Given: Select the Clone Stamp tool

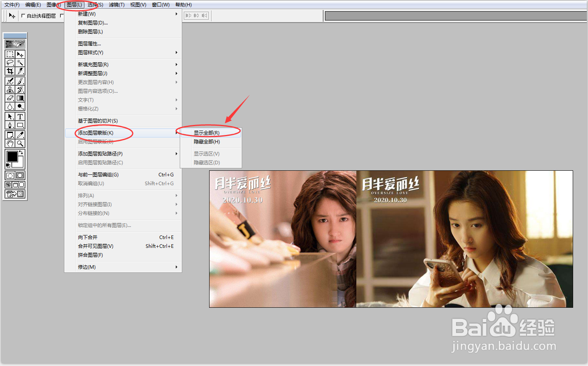Looking at the screenshot, I should (10, 90).
